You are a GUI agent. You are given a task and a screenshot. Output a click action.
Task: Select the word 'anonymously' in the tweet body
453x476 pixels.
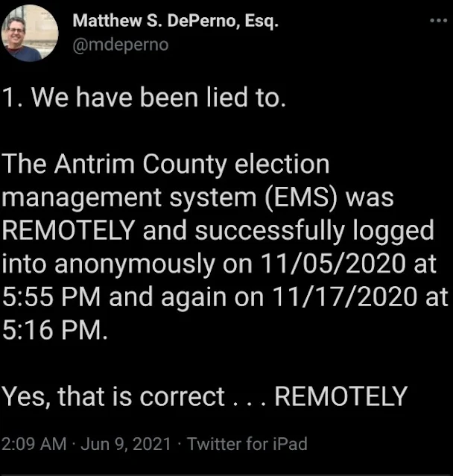tap(135, 264)
